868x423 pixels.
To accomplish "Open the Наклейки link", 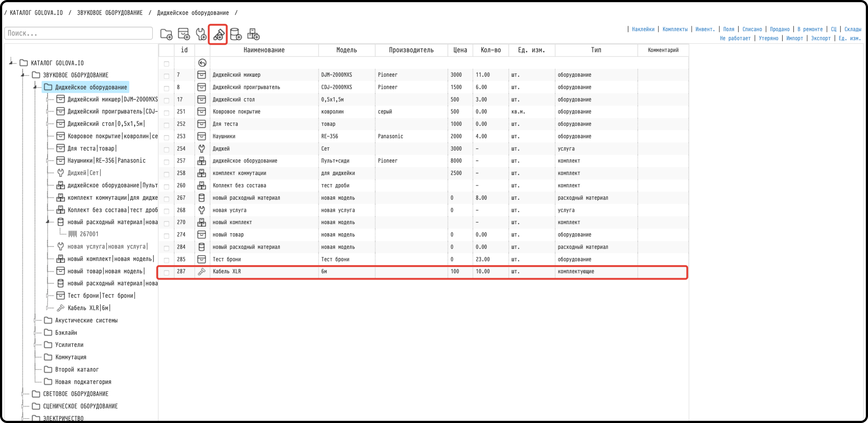I will coord(643,29).
